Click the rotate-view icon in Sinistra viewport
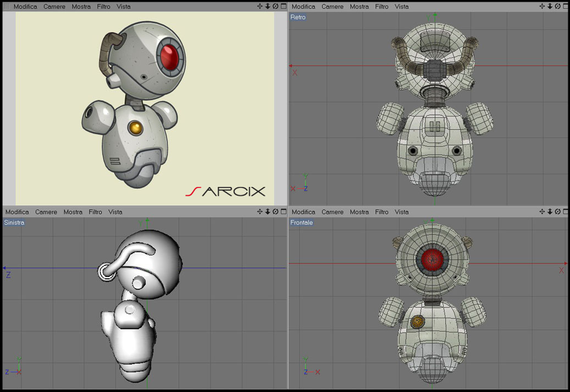 point(275,212)
